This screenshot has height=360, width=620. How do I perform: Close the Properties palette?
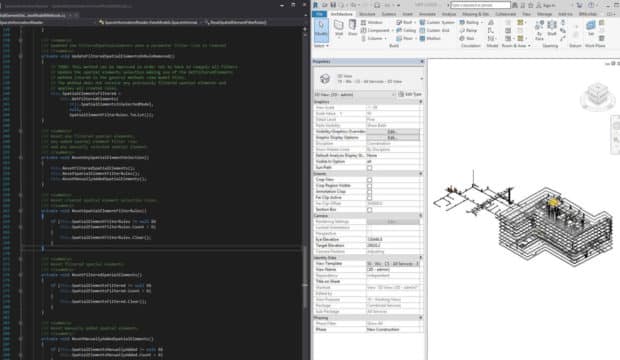(422, 61)
